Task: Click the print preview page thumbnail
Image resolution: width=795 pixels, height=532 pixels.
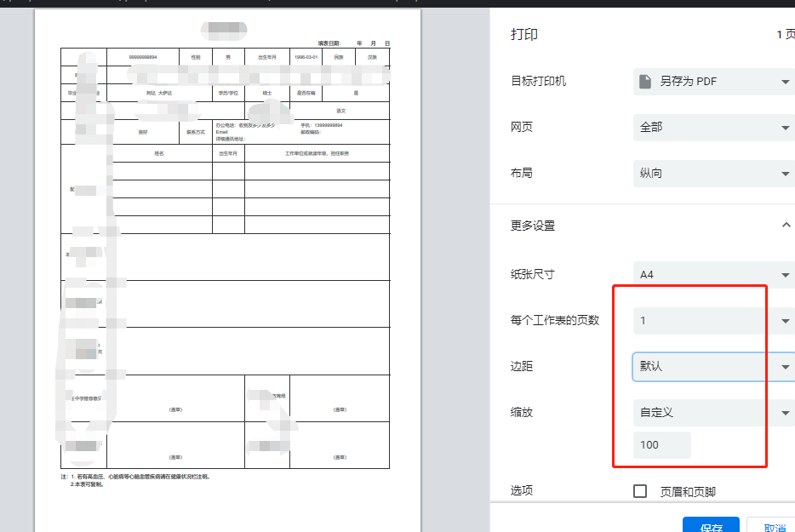Action: pos(227,271)
